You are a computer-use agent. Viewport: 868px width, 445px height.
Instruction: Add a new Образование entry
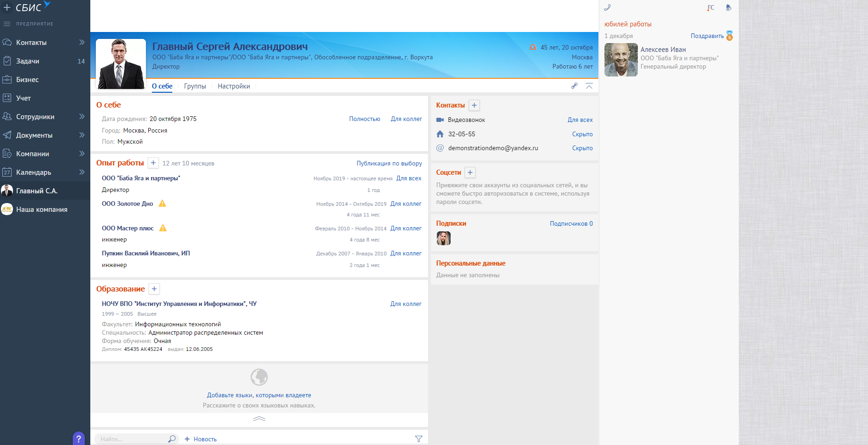click(154, 289)
